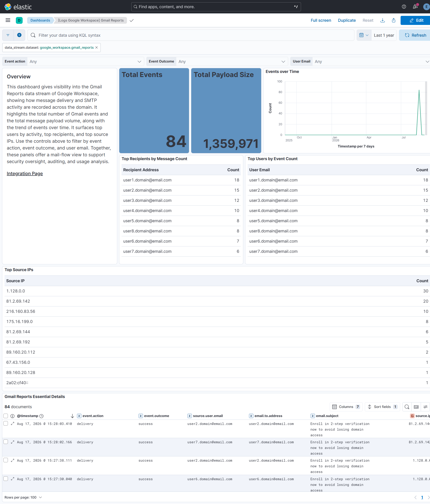The width and height of the screenshot is (430, 504).
Task: Select checkbox for row 15:27:30.040
Action: 6,479
